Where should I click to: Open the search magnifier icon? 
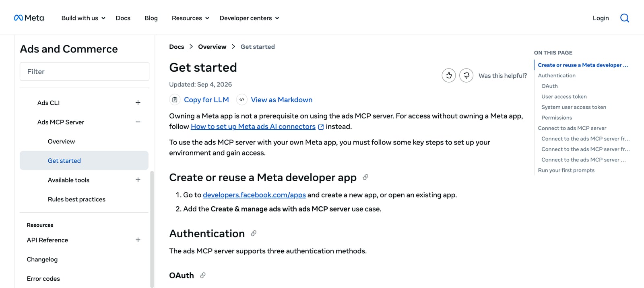624,18
